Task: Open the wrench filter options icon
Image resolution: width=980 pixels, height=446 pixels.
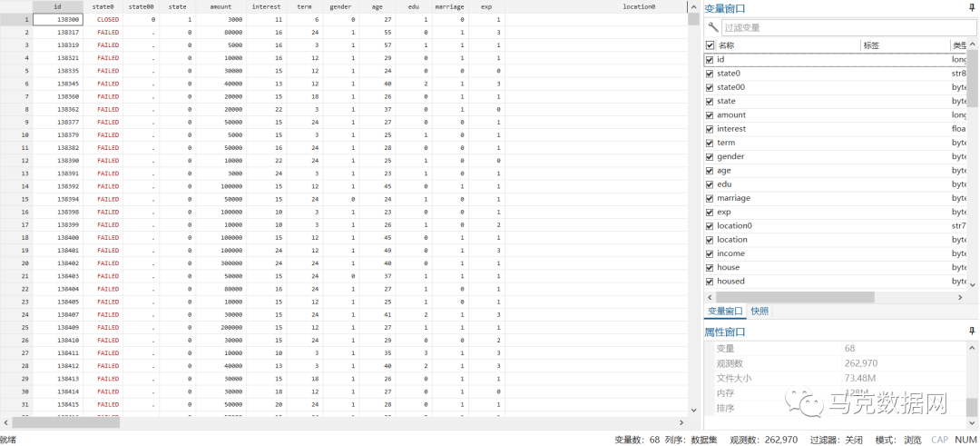Action: [712, 27]
